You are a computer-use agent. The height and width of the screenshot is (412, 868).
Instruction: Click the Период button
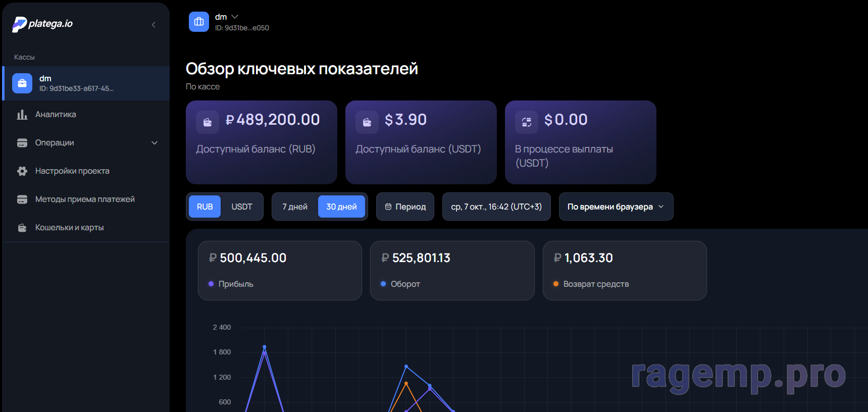tap(405, 207)
